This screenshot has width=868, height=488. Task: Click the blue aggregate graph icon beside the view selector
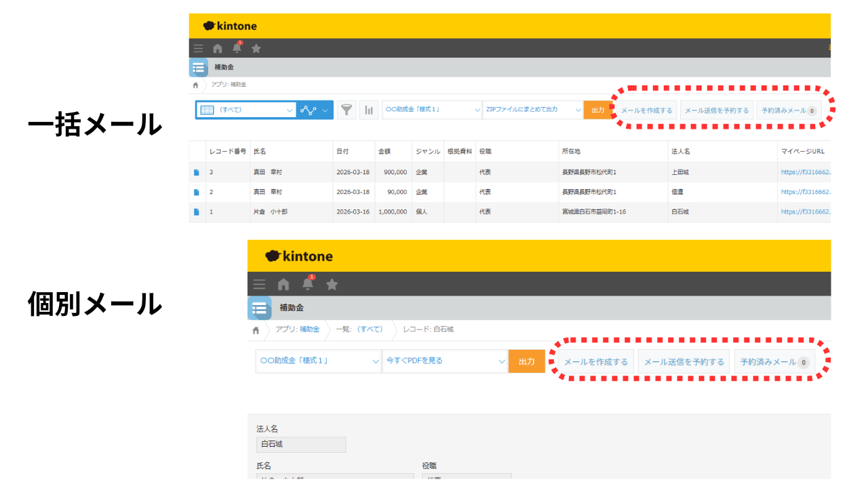click(x=311, y=109)
